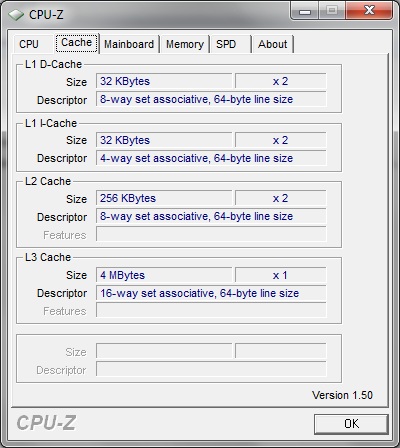Click L2 Cache x 2 count field
400x448 pixels.
coord(280,198)
